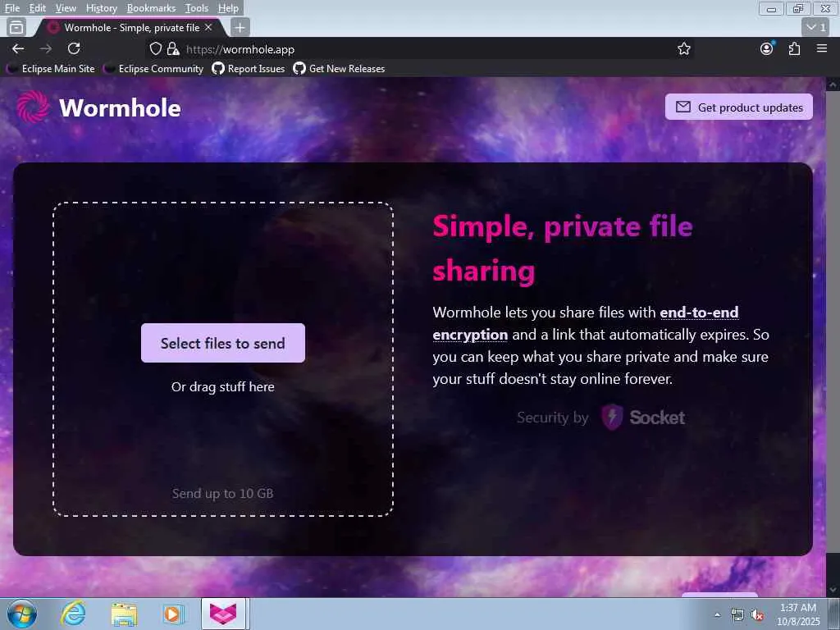Click Get product updates button

pos(739,107)
